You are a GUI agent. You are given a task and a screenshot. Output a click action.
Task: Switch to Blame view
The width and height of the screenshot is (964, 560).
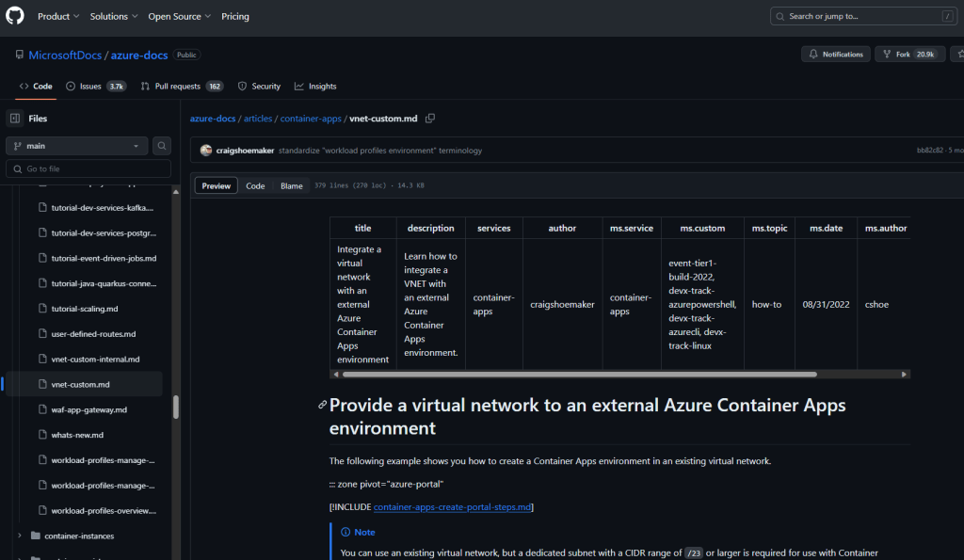pos(292,185)
